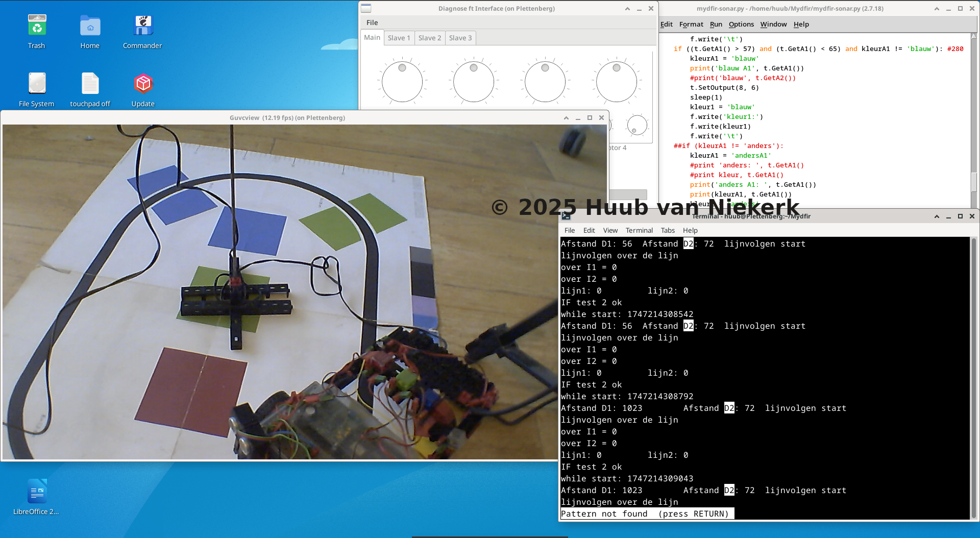Open the Run menu in the Python editor
The width and height of the screenshot is (980, 538).
(x=716, y=24)
